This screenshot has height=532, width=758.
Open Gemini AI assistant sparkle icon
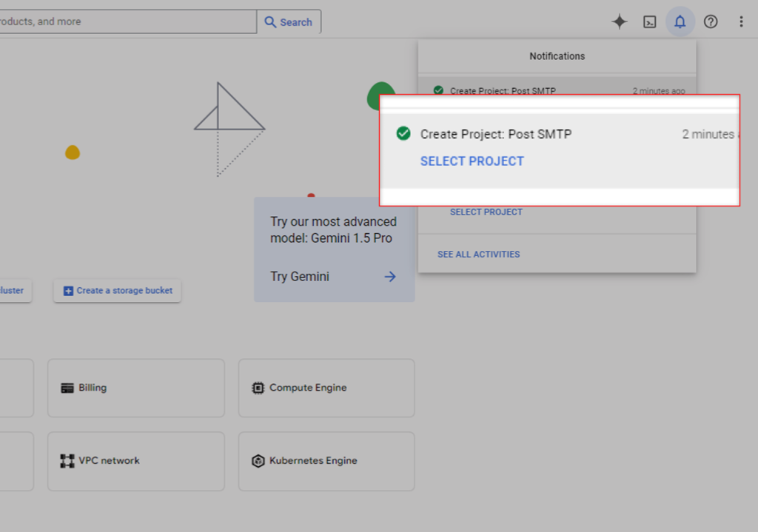(620, 22)
